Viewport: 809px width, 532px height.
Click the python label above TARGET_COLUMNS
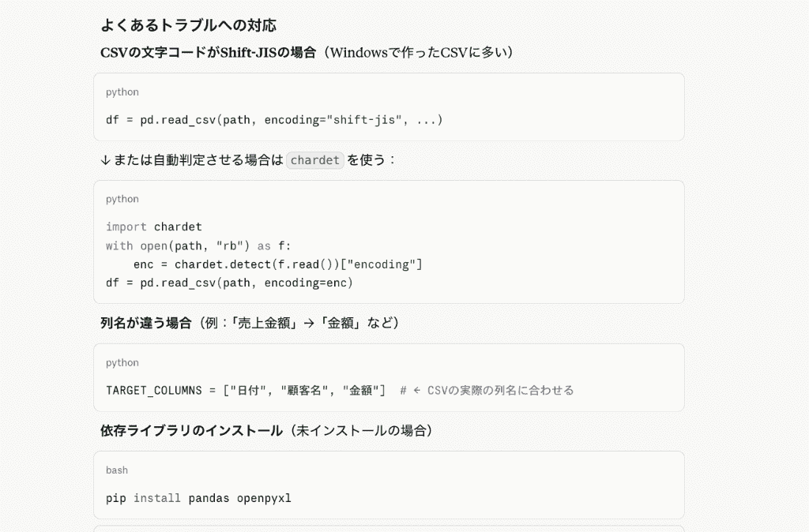pyautogui.click(x=122, y=363)
